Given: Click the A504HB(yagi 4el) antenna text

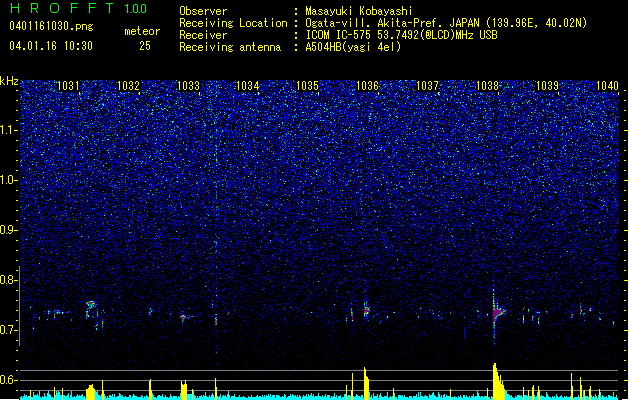Looking at the screenshot, I should pyautogui.click(x=353, y=47).
